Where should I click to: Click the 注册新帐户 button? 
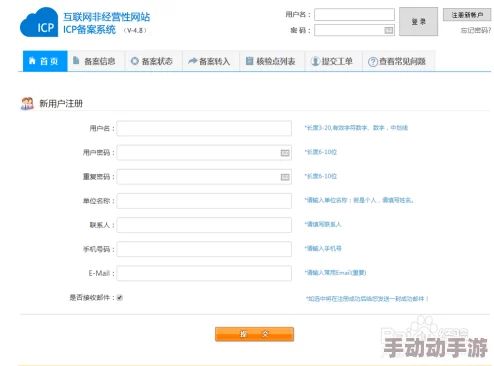pyautogui.click(x=467, y=15)
